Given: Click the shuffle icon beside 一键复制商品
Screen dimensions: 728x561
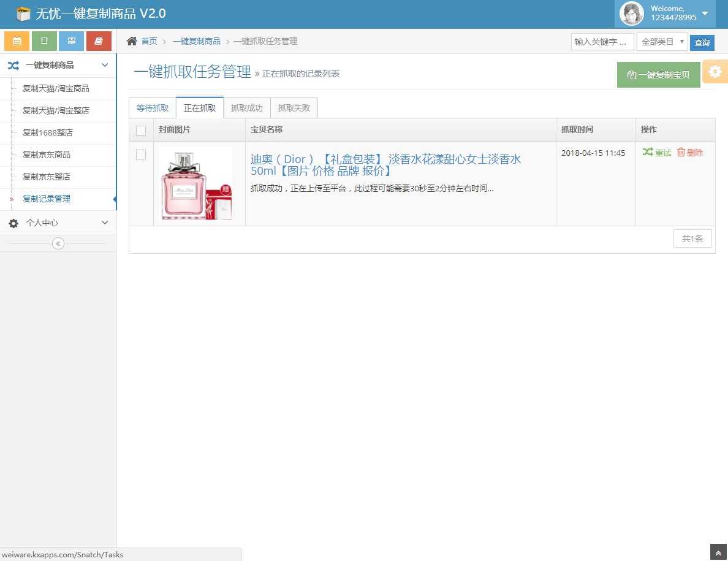Looking at the screenshot, I should (13, 66).
